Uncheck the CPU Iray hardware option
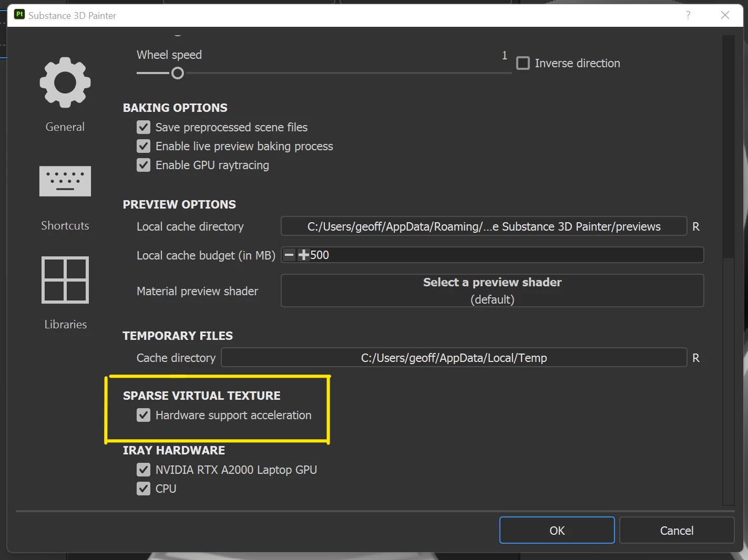 point(144,489)
